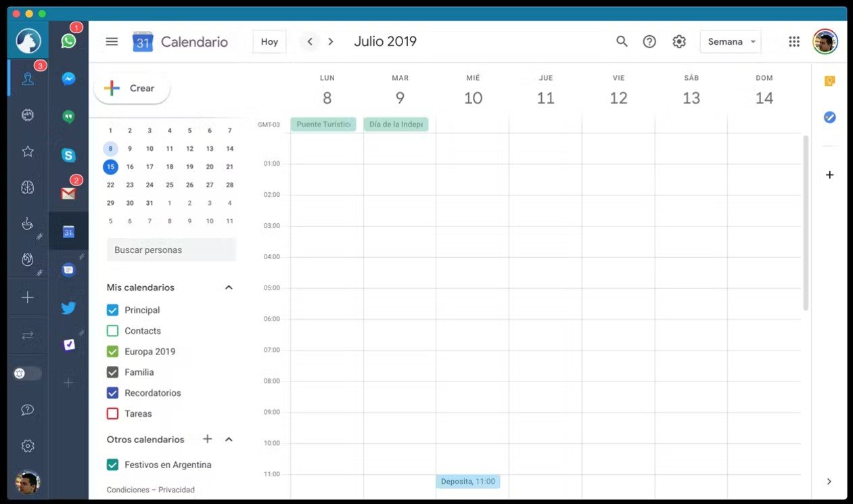
Task: Toggle the main hamburger menu
Action: pyautogui.click(x=112, y=41)
